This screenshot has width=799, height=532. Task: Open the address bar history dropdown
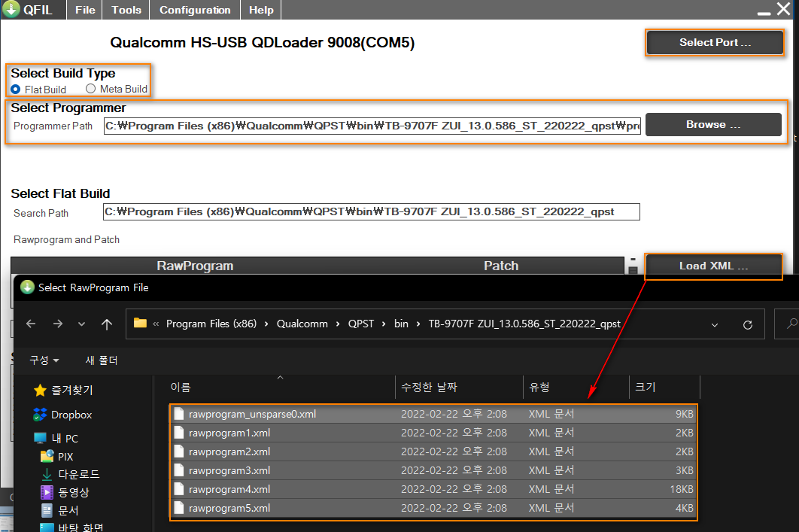[715, 324]
